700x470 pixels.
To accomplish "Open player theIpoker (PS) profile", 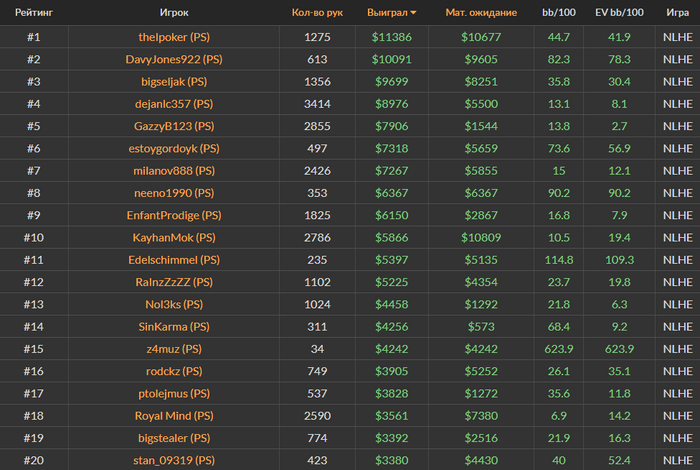I will click(174, 37).
